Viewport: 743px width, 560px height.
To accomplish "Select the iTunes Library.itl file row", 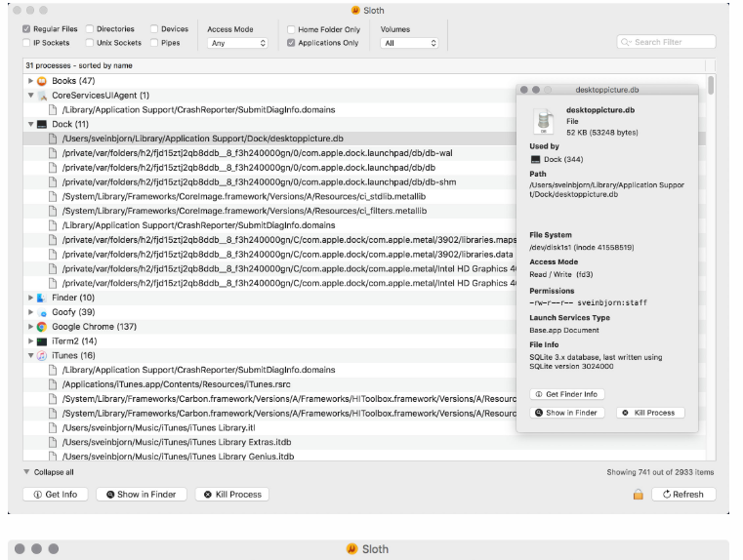I will [x=158, y=427].
